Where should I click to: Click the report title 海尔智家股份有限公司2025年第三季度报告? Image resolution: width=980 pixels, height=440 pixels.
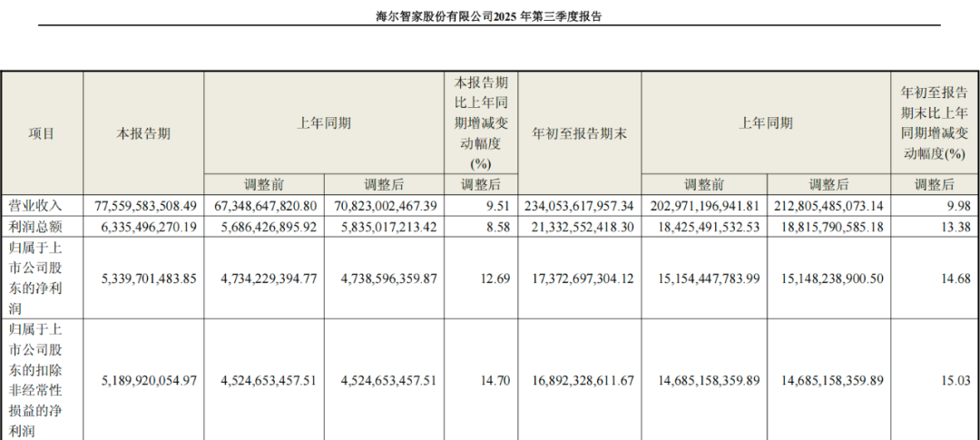(x=489, y=16)
